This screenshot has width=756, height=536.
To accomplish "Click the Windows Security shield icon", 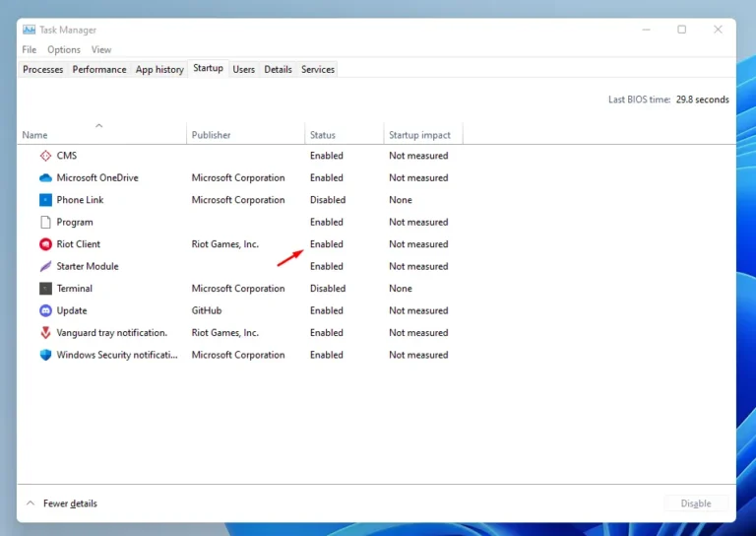I will point(45,355).
